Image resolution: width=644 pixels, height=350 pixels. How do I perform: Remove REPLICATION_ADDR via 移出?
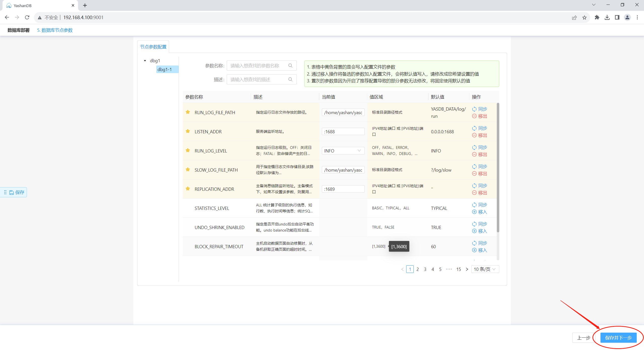click(480, 193)
